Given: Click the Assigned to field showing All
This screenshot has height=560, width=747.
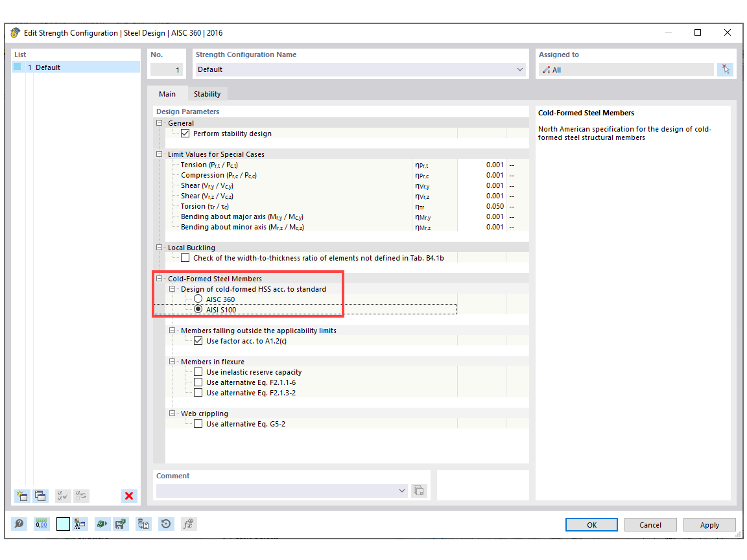Looking at the screenshot, I should [x=626, y=69].
